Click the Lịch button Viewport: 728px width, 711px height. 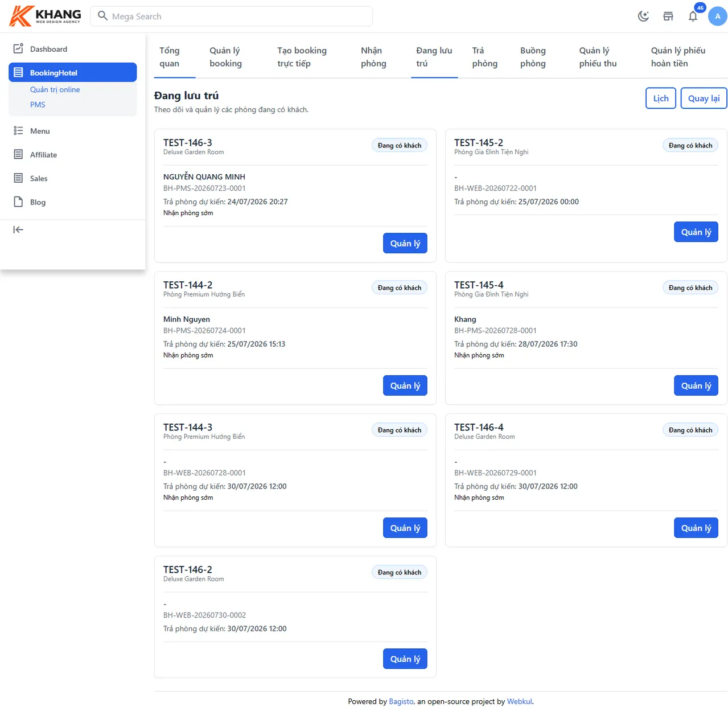click(x=661, y=98)
